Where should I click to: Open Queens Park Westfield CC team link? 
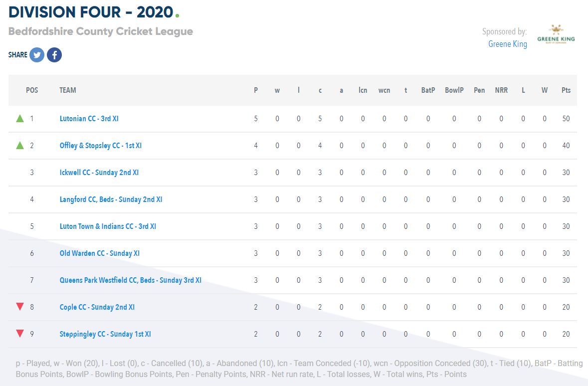pyautogui.click(x=130, y=280)
